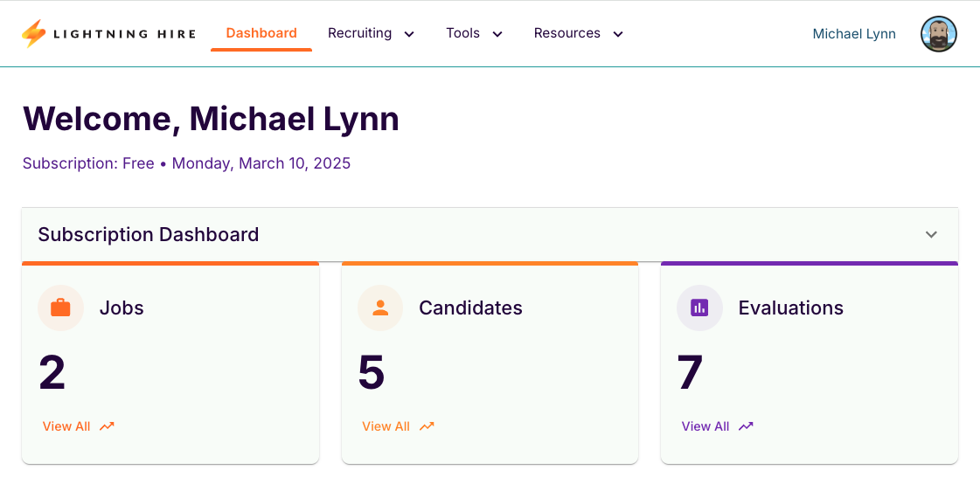
Task: Click the Jobs briefcase icon
Action: (60, 308)
